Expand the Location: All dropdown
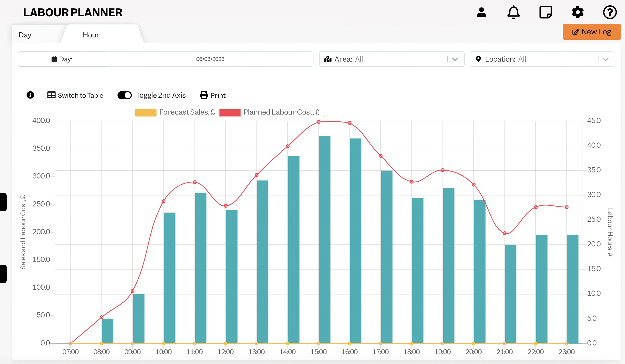625x364 pixels. [x=542, y=59]
